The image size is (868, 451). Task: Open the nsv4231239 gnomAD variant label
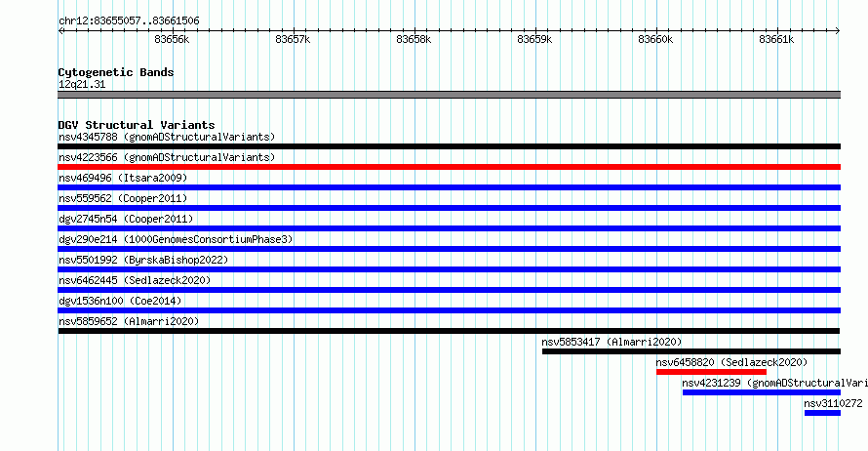[x=774, y=383]
